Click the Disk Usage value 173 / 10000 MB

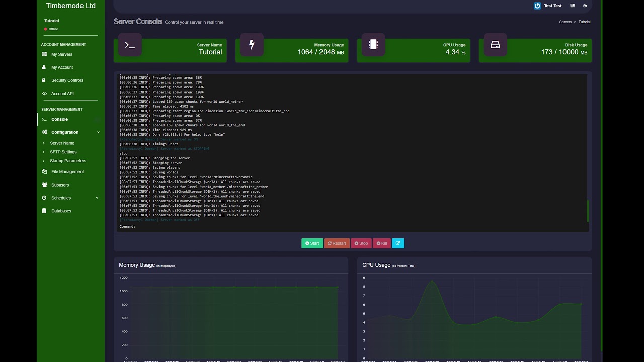click(x=564, y=52)
